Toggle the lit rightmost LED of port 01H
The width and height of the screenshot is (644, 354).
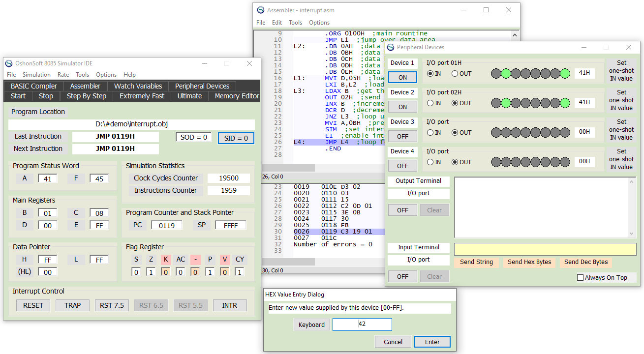pyautogui.click(x=565, y=74)
